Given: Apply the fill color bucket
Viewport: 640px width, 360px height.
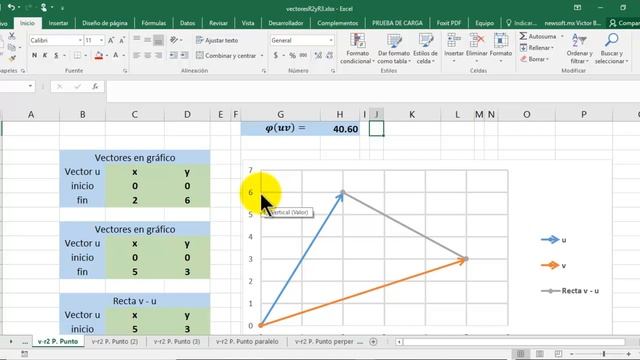Looking at the screenshot, I should [x=98, y=56].
